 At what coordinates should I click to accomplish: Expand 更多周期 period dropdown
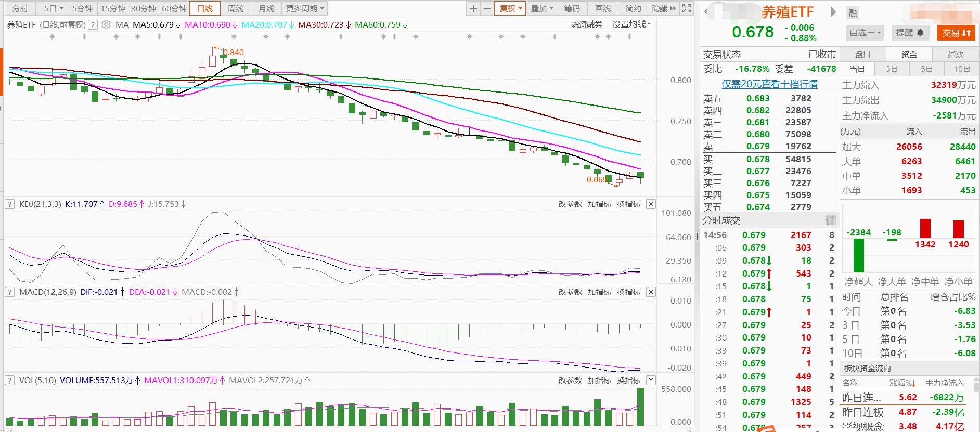pos(305,8)
